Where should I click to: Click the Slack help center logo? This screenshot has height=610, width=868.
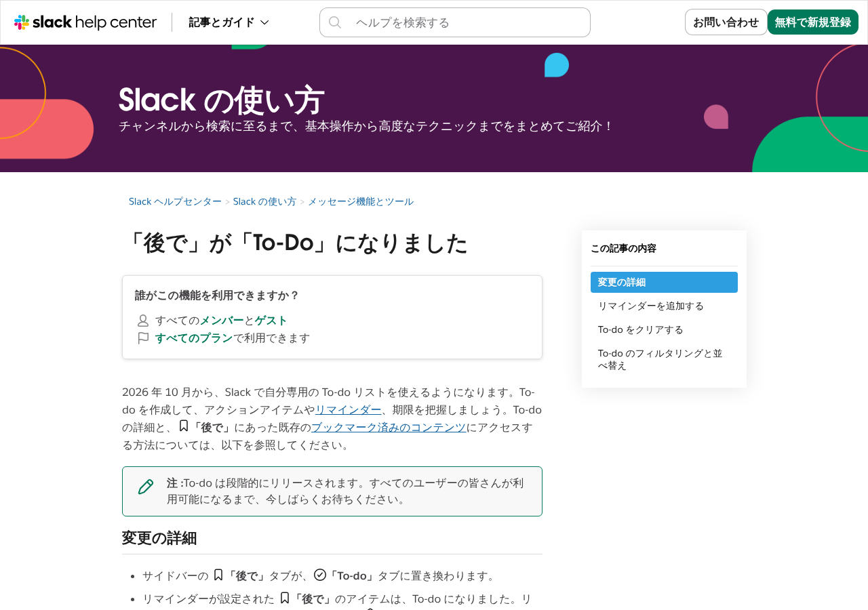[x=85, y=22]
